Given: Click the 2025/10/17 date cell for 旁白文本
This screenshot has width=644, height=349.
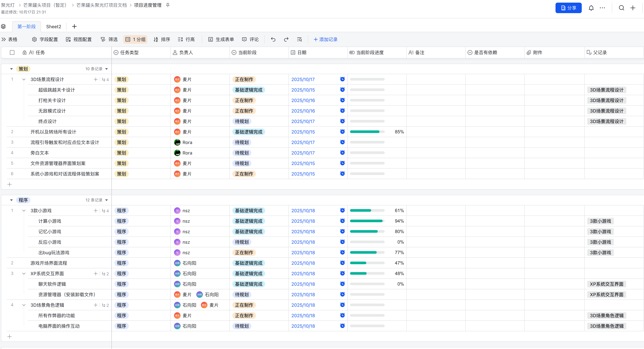Looking at the screenshot, I should [x=303, y=153].
